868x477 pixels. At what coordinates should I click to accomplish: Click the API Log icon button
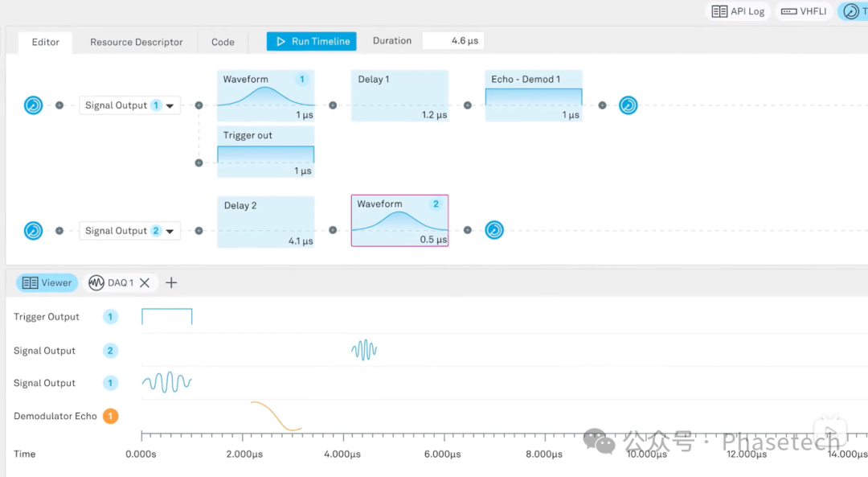(738, 11)
